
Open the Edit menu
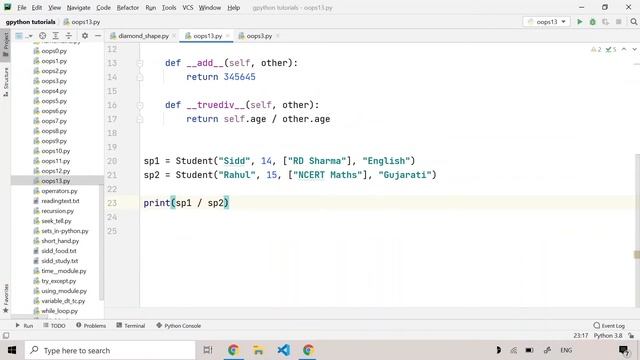[x=37, y=8]
